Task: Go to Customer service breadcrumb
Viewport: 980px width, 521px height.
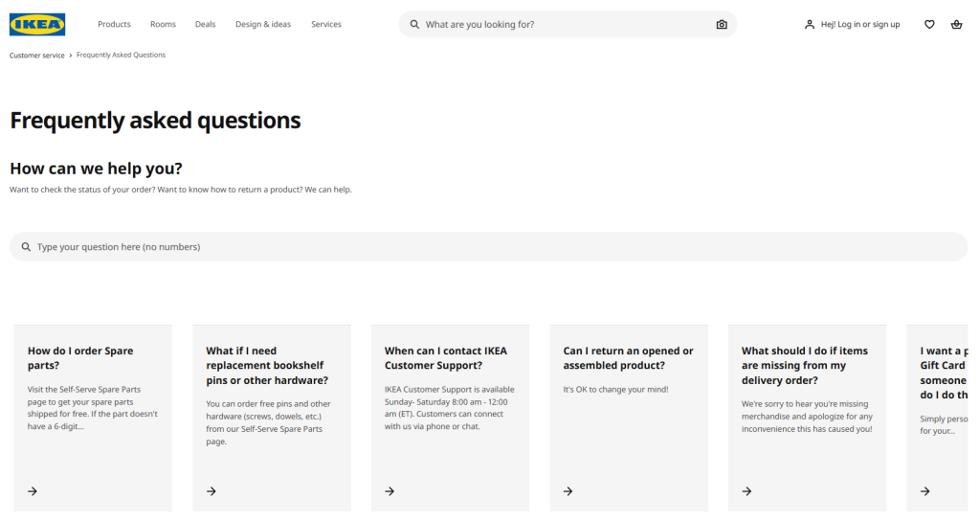Action: coord(37,56)
